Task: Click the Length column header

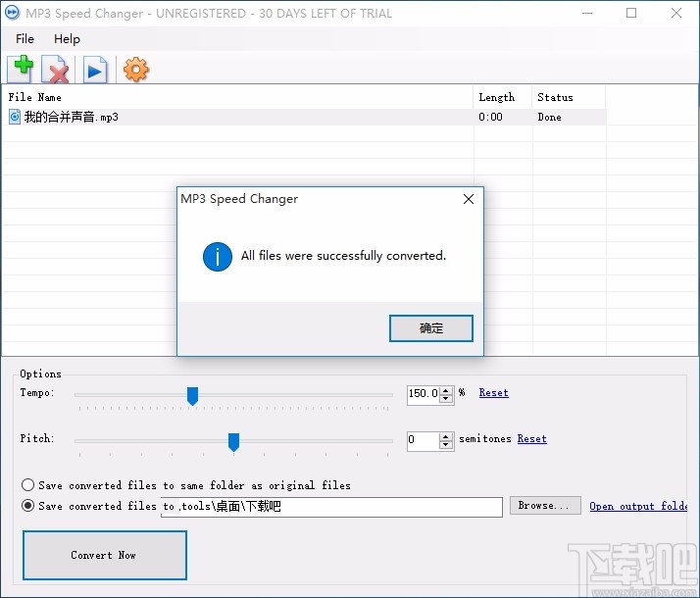Action: click(503, 97)
